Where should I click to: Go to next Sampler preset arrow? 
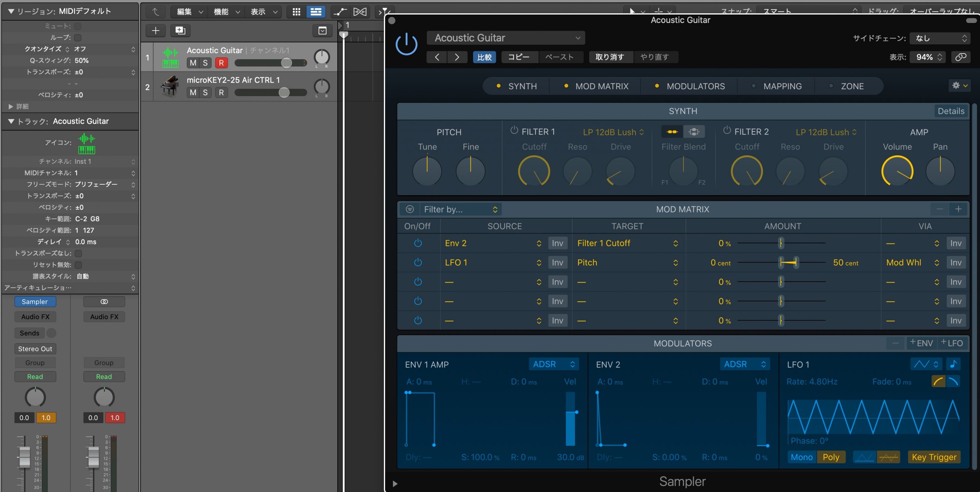coord(457,57)
